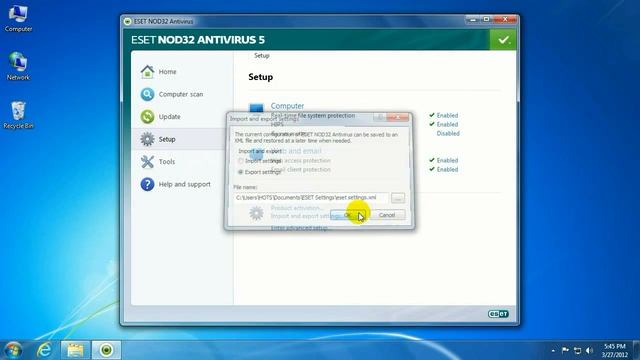
Task: Click the File name path field
Action: [x=311, y=198]
